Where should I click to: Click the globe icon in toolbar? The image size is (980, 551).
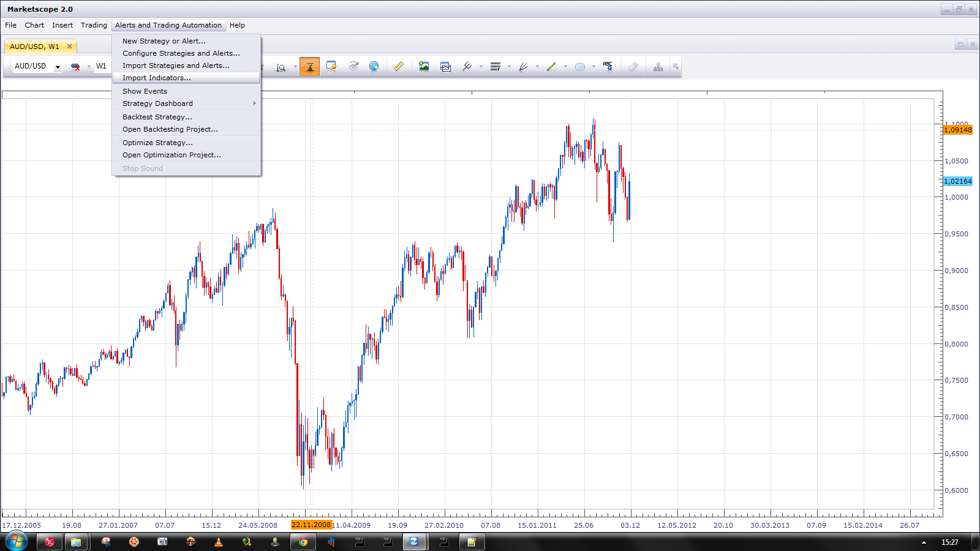click(374, 66)
